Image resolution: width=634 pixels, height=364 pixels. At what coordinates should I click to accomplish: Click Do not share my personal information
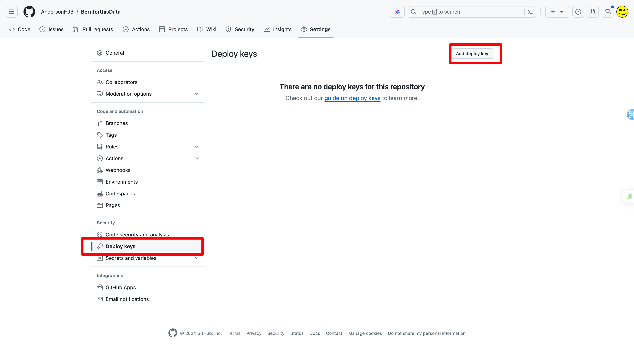427,333
